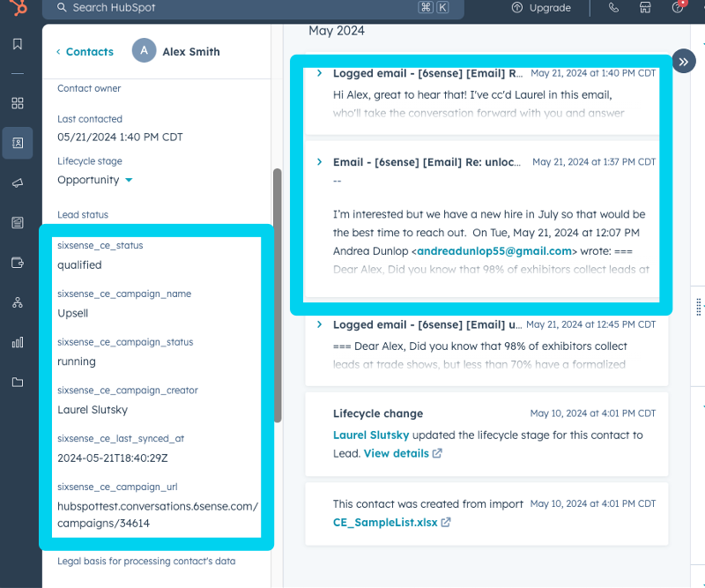Image resolution: width=705 pixels, height=588 pixels.
Task: Open the Bookmarks sidebar icon
Action: point(18,44)
